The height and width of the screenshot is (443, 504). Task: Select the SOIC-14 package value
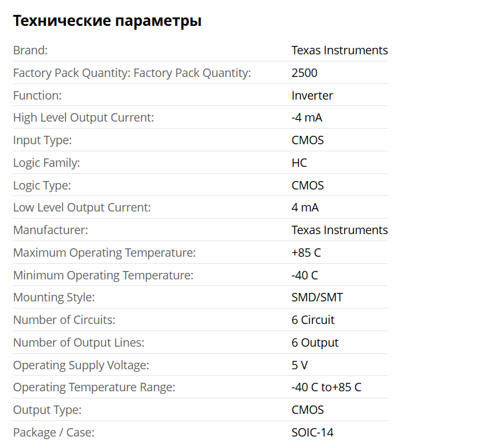coord(312,433)
